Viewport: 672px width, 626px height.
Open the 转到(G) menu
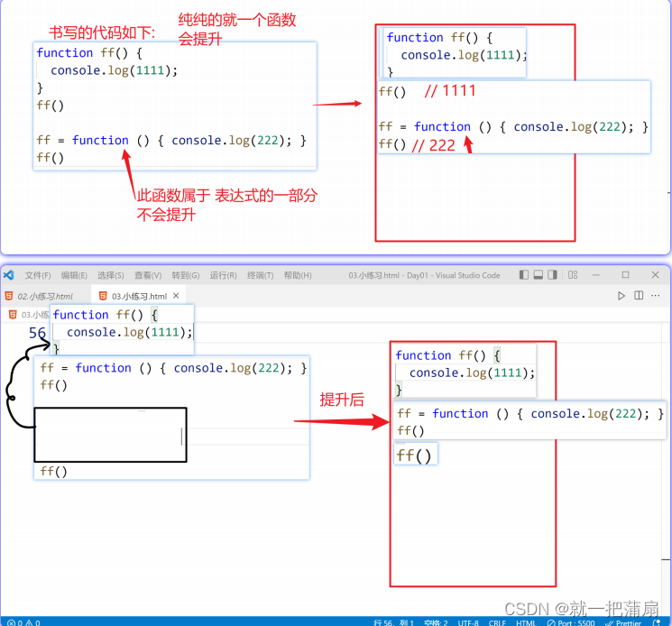point(186,275)
